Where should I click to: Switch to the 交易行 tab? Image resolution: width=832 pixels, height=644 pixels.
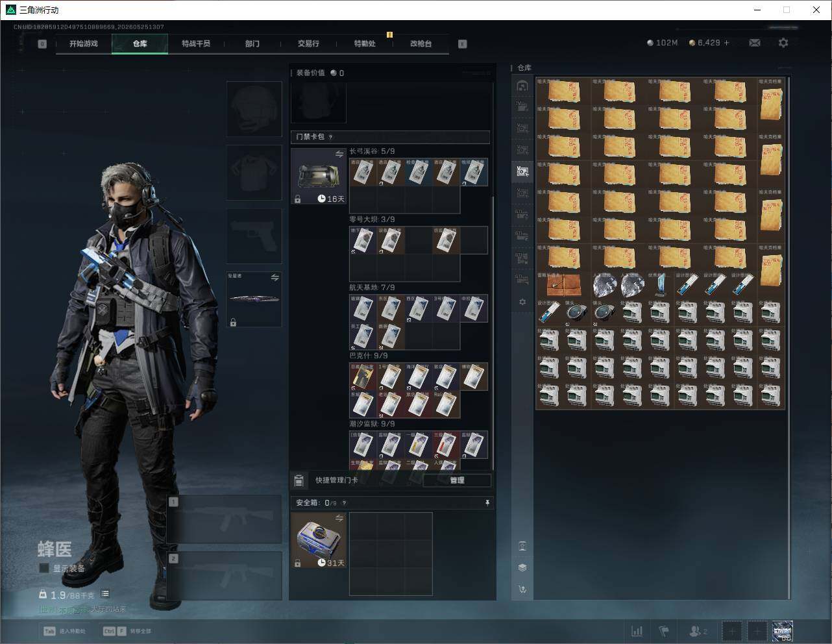coord(308,43)
